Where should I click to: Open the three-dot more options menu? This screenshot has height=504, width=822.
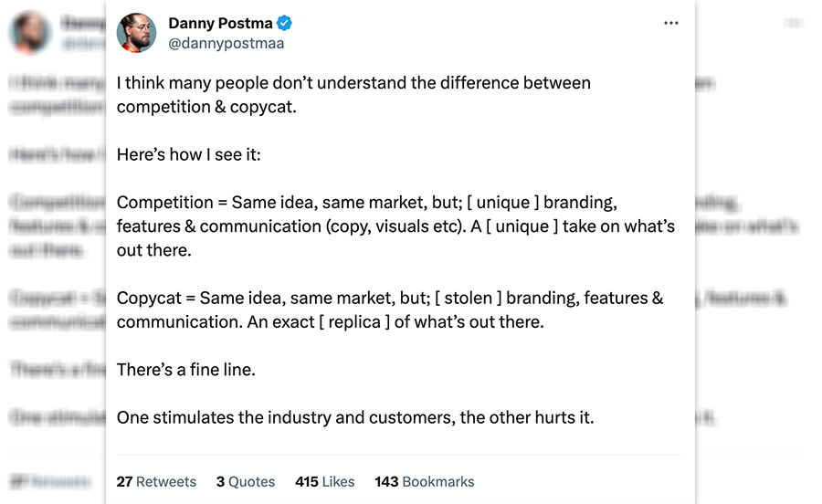(671, 23)
